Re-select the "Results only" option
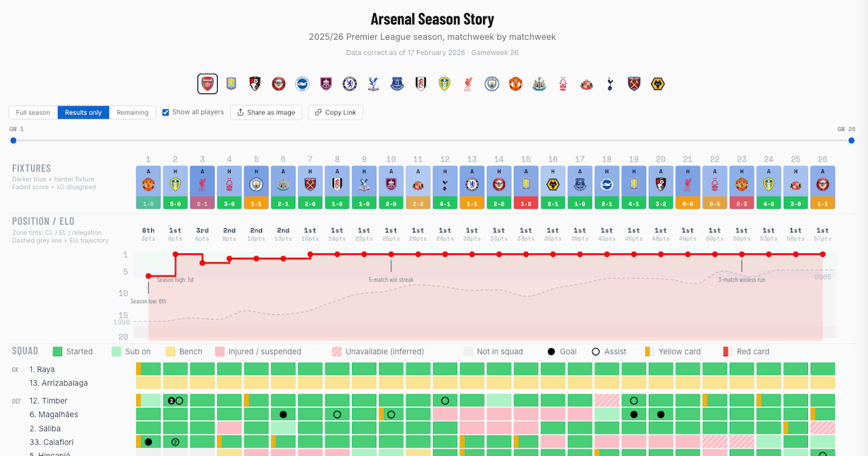This screenshot has height=456, width=868. pyautogui.click(x=82, y=112)
